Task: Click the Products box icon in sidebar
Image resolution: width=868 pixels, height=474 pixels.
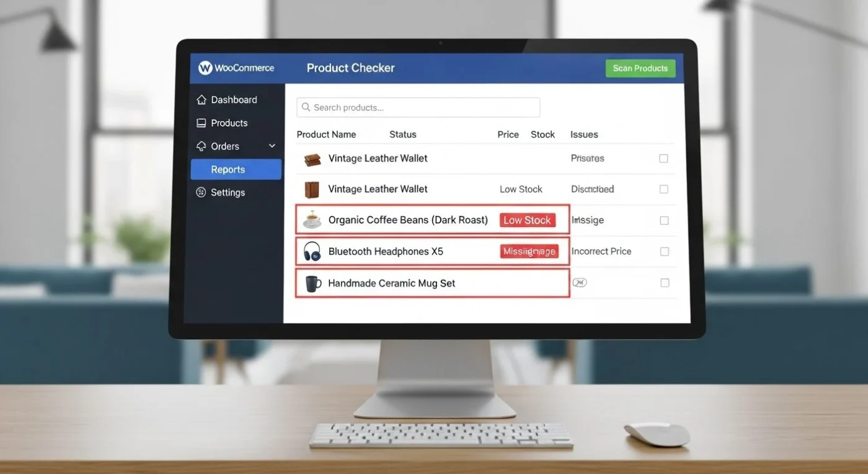Action: tap(201, 123)
